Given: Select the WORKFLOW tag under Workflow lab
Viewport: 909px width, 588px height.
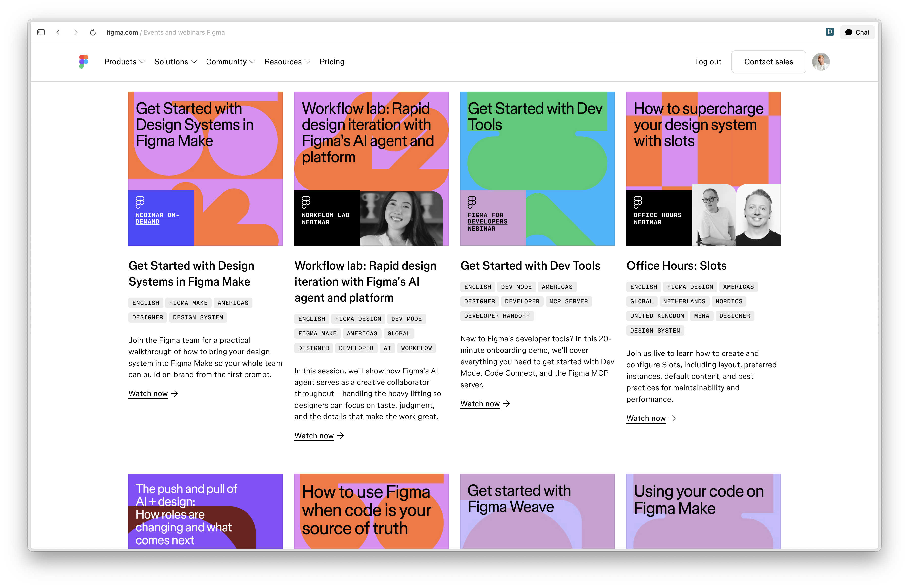Looking at the screenshot, I should click(x=416, y=348).
